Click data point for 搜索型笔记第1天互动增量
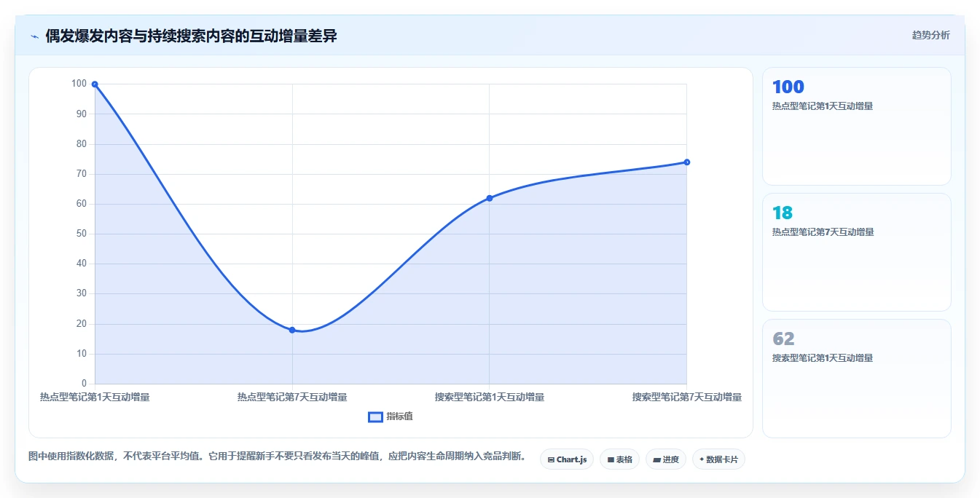The image size is (980, 498). [x=490, y=198]
